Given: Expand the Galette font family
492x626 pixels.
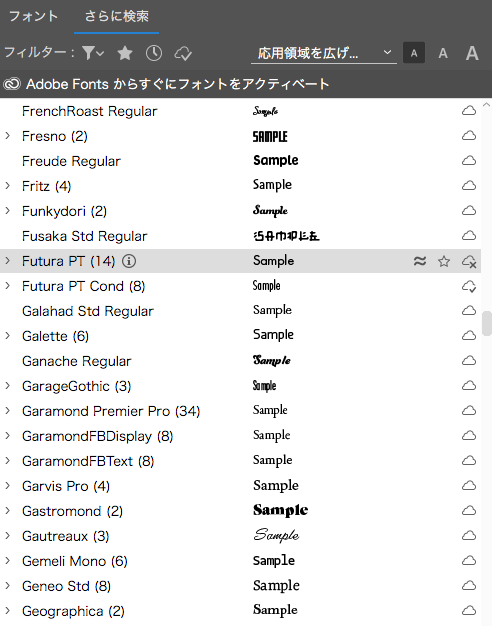Looking at the screenshot, I should [x=8, y=335].
